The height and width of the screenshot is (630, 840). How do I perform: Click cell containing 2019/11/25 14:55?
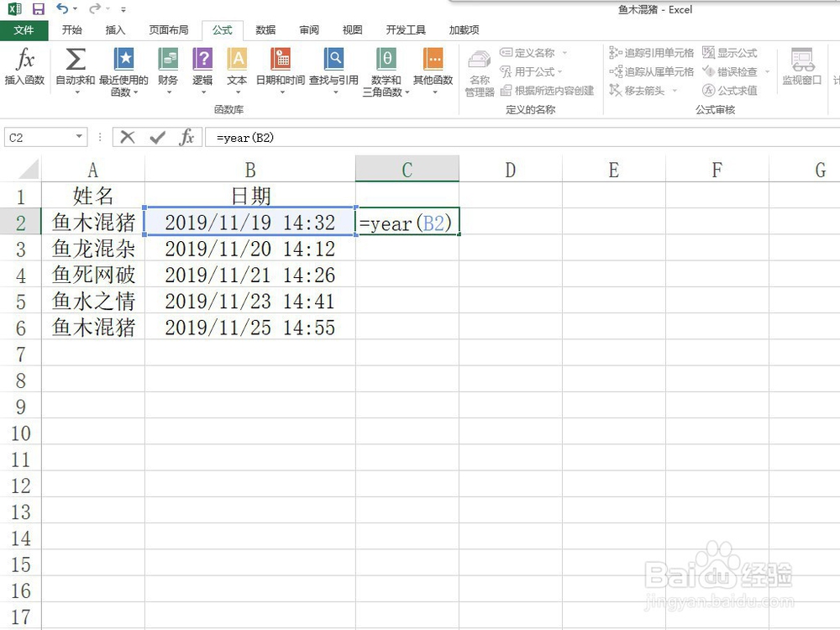tap(250, 328)
